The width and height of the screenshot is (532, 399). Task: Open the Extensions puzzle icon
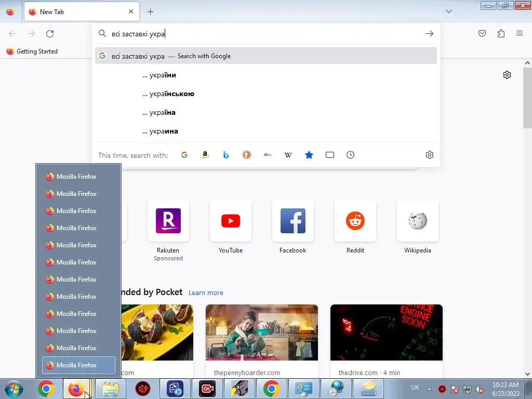tap(501, 33)
